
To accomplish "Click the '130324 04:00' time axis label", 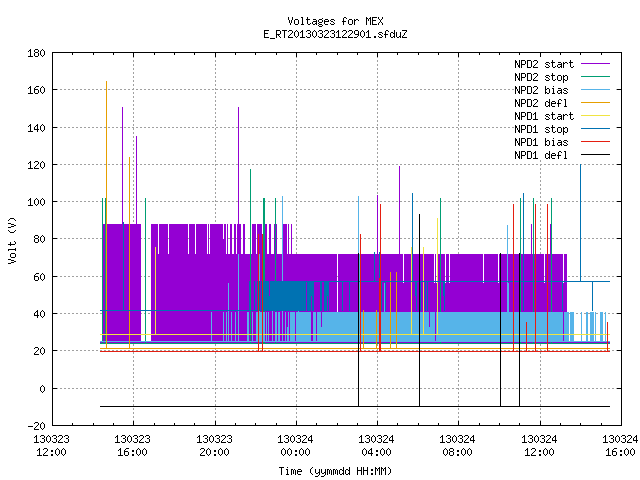I will tap(376, 446).
